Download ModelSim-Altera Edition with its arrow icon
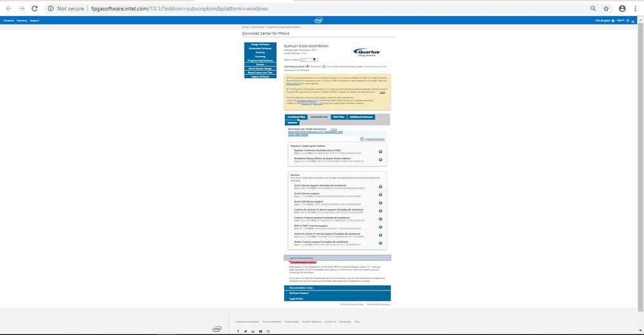Viewport: 644px width, 335px height. coord(380,159)
